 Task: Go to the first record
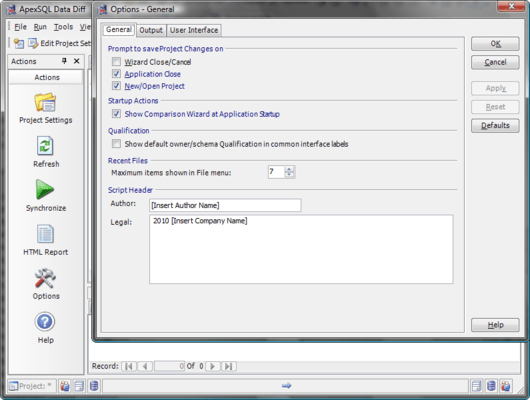click(129, 366)
